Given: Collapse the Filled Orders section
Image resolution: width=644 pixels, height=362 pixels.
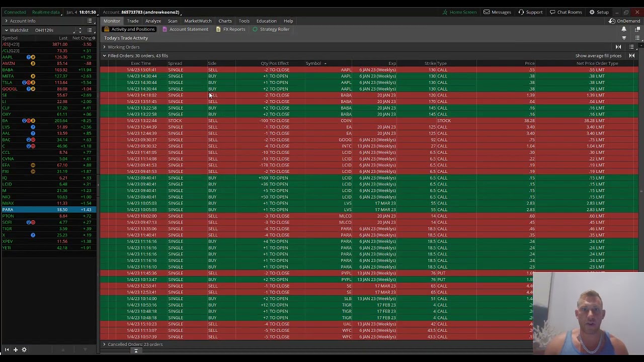Looking at the screenshot, I should (x=104, y=56).
